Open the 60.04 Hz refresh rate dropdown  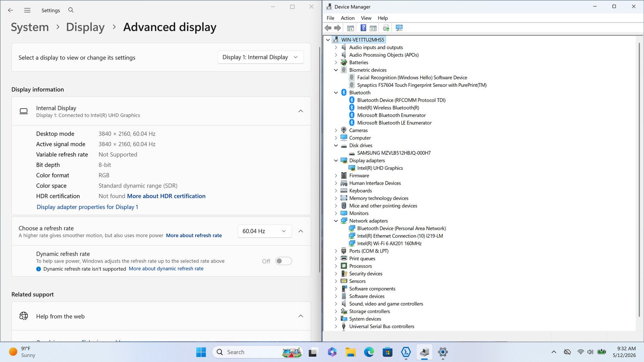[x=264, y=231]
